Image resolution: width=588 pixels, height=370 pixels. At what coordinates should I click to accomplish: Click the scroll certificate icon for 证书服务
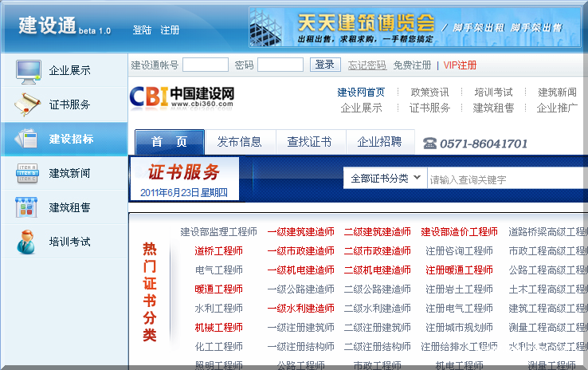(29, 104)
